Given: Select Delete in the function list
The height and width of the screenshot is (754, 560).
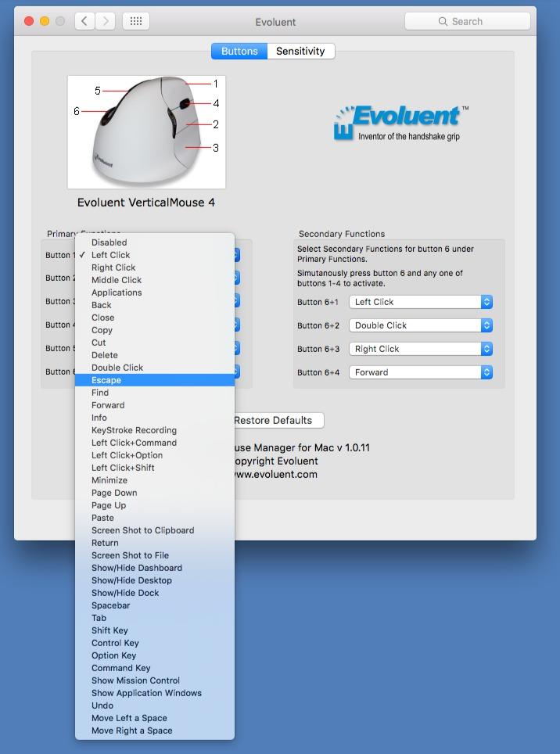Looking at the screenshot, I should pos(155,355).
